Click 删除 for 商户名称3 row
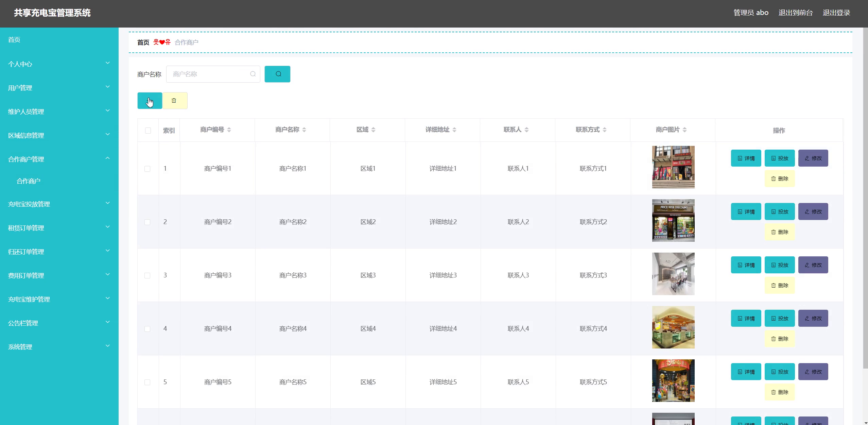The image size is (868, 425). (x=780, y=285)
